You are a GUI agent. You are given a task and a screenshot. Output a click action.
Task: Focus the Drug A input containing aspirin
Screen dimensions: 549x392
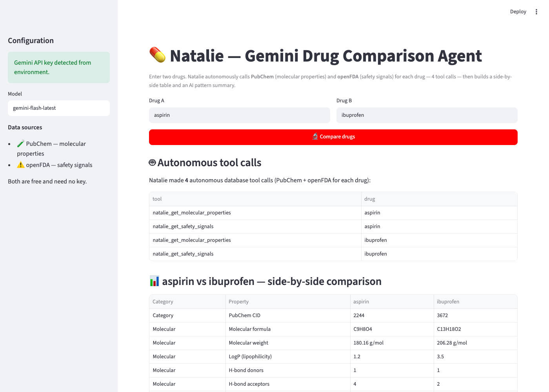pos(240,115)
